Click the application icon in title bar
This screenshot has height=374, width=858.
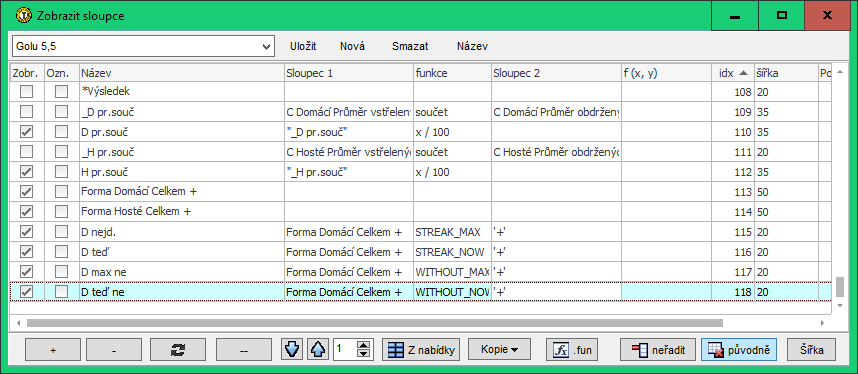[24, 15]
